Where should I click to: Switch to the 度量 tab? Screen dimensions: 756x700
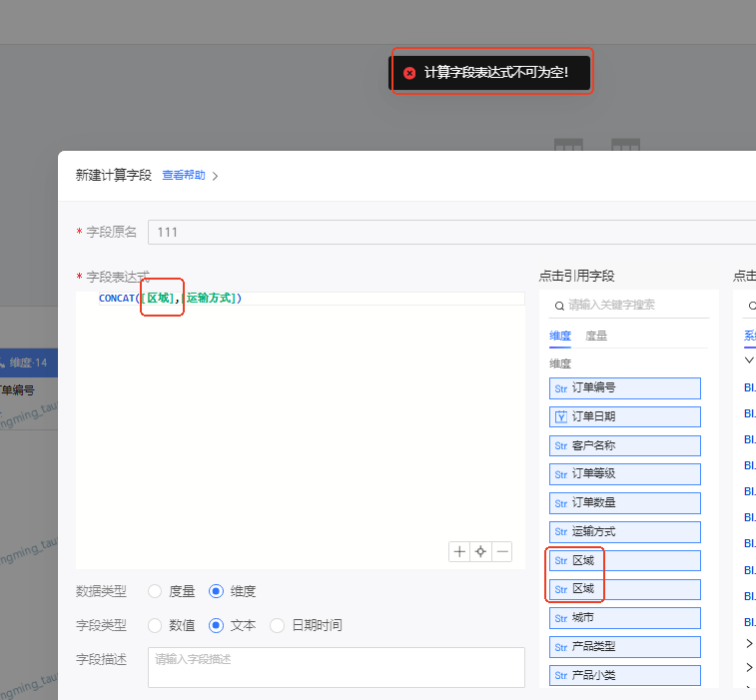tap(595, 337)
